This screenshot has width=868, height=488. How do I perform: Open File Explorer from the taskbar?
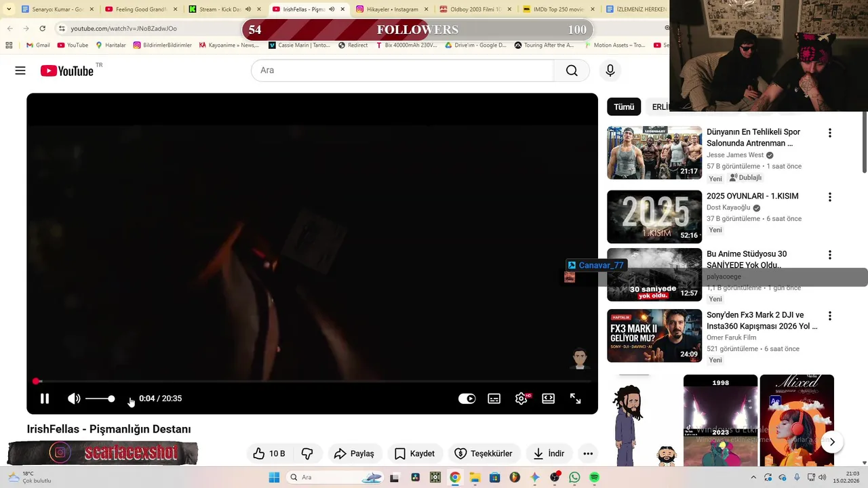[475, 477]
